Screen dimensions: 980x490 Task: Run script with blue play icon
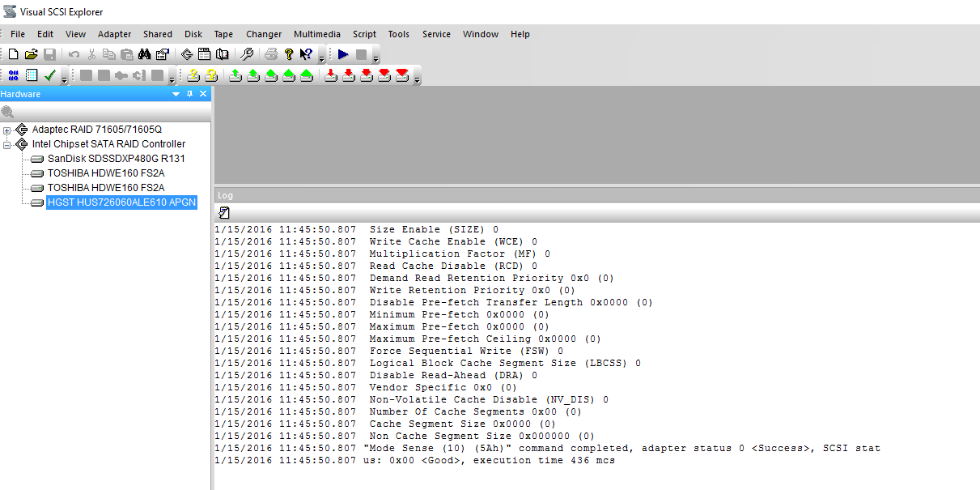[x=343, y=54]
